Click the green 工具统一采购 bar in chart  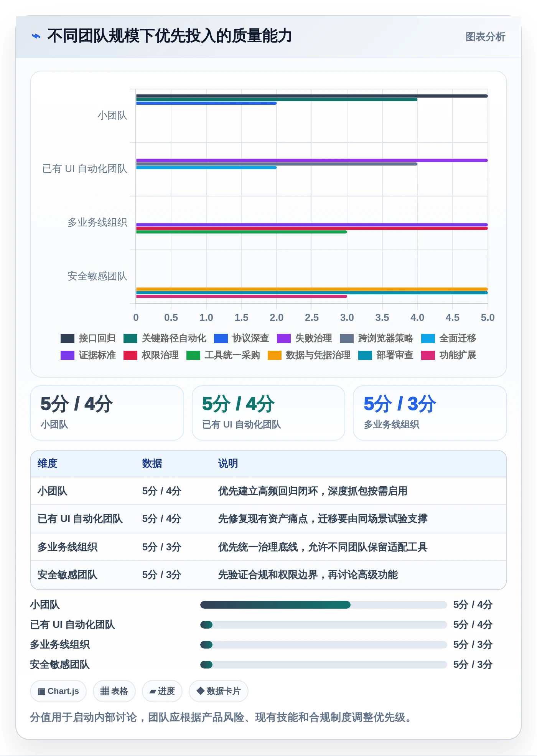pyautogui.click(x=241, y=232)
